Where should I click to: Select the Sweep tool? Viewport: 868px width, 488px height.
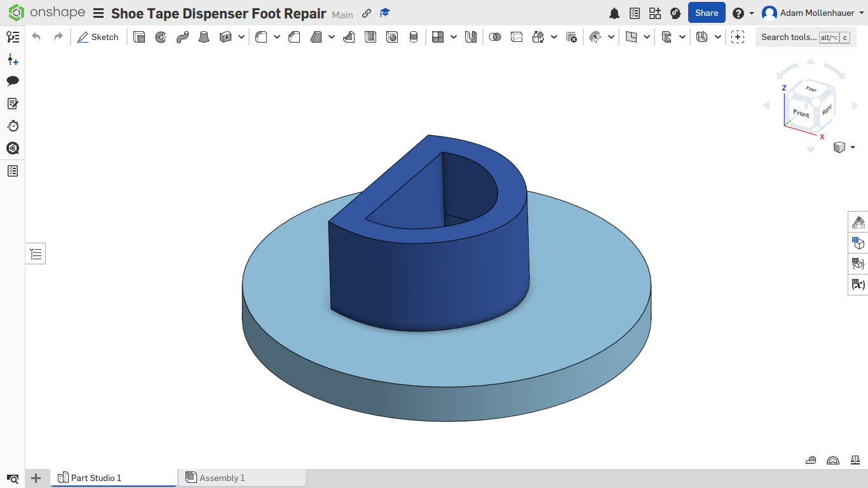point(182,37)
